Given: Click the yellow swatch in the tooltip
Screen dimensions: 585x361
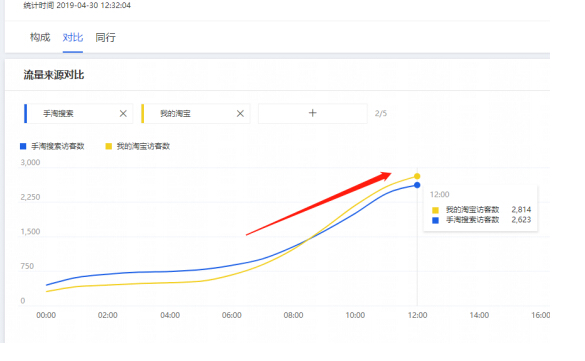Looking at the screenshot, I should tap(435, 210).
